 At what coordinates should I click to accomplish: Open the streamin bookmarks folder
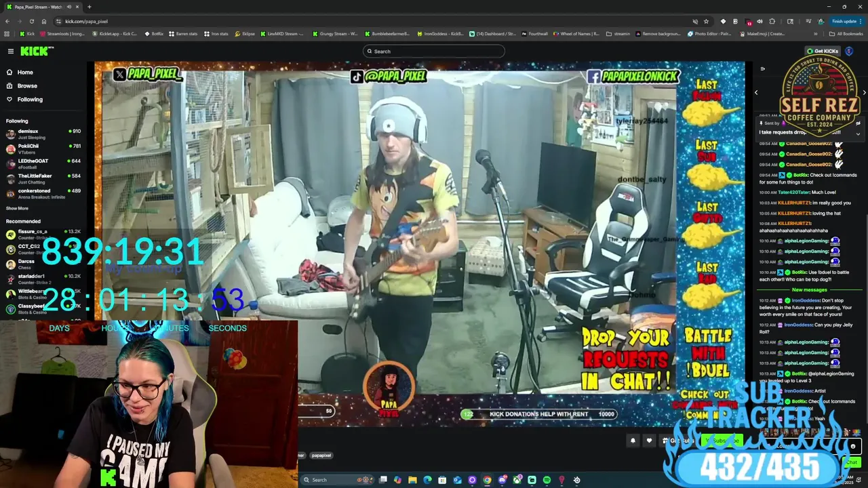click(x=618, y=33)
